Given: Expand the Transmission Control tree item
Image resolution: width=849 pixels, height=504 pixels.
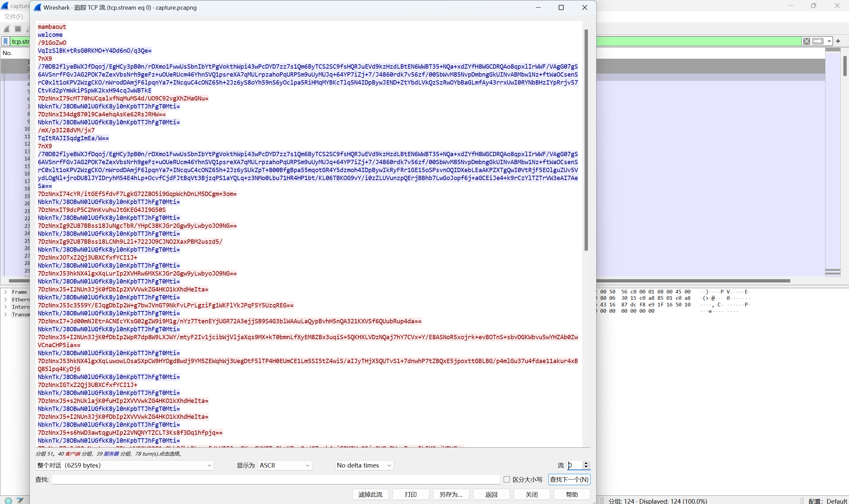Looking at the screenshot, I should pyautogui.click(x=5, y=314).
